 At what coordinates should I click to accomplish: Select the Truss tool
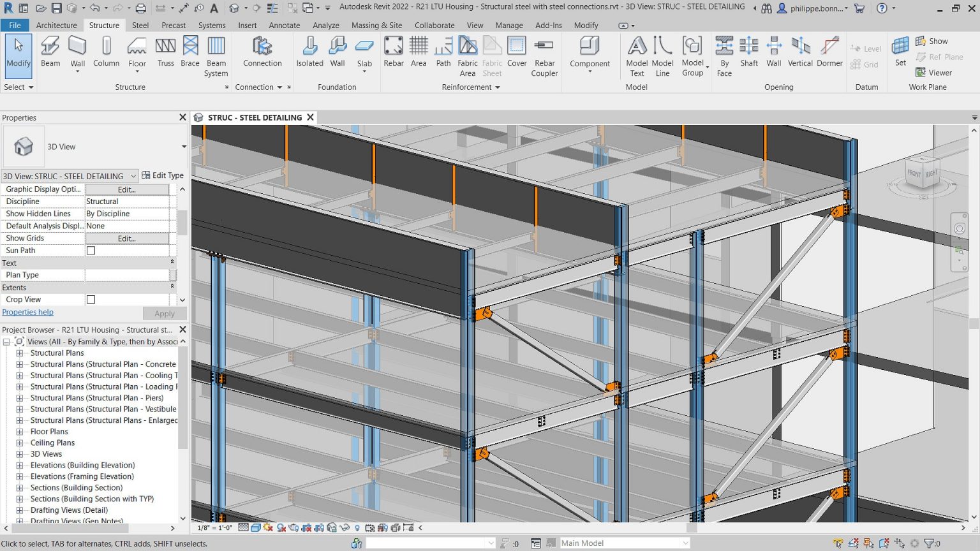(x=165, y=51)
